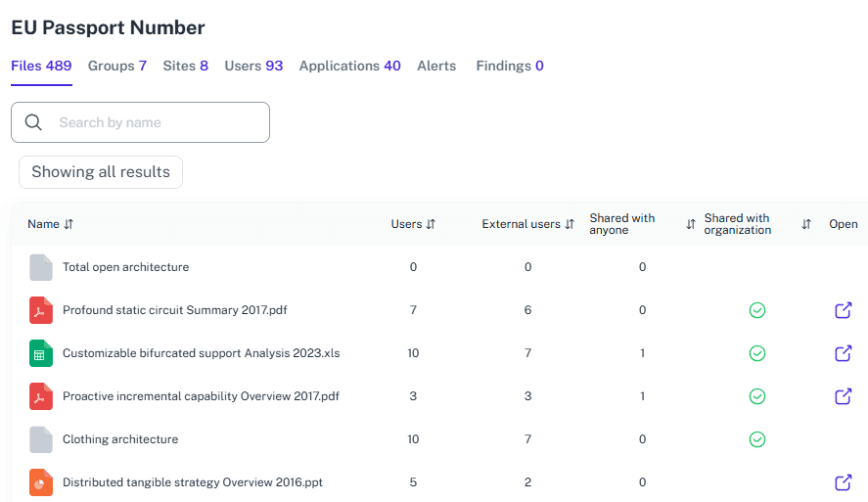This screenshot has height=502, width=868.
Task: Click the presentation icon for Distributed tangible strategy
Action: [x=40, y=482]
